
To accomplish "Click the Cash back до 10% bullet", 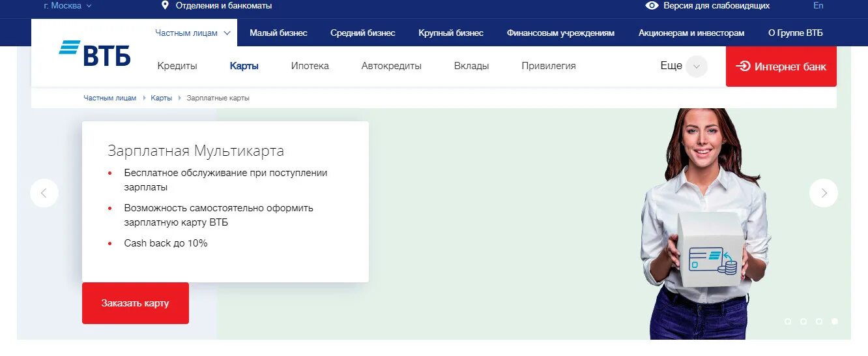I will (x=166, y=243).
